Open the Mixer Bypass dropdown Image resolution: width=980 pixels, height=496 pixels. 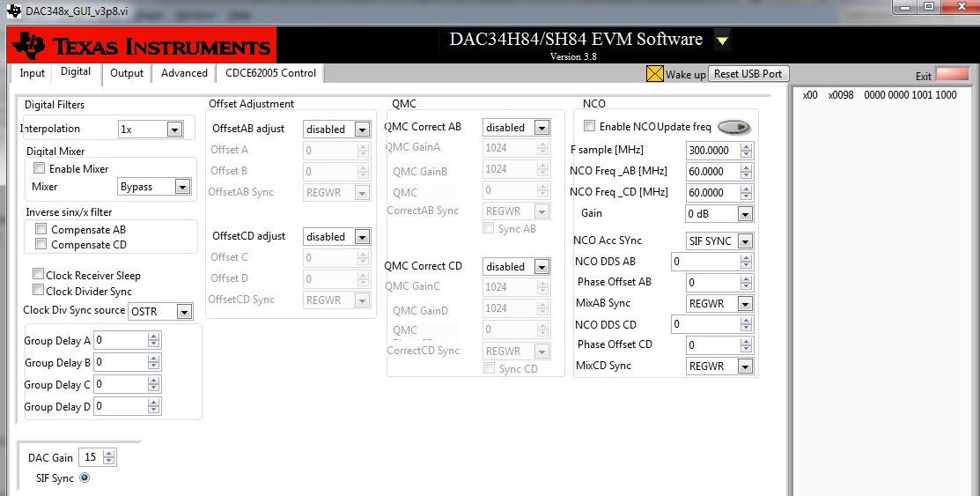click(x=182, y=187)
